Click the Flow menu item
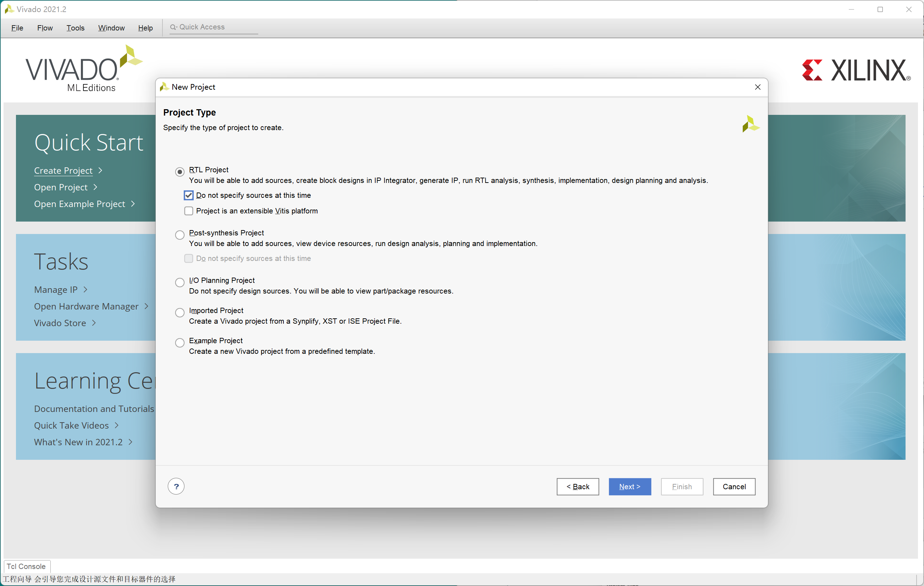The image size is (924, 586). click(x=44, y=27)
